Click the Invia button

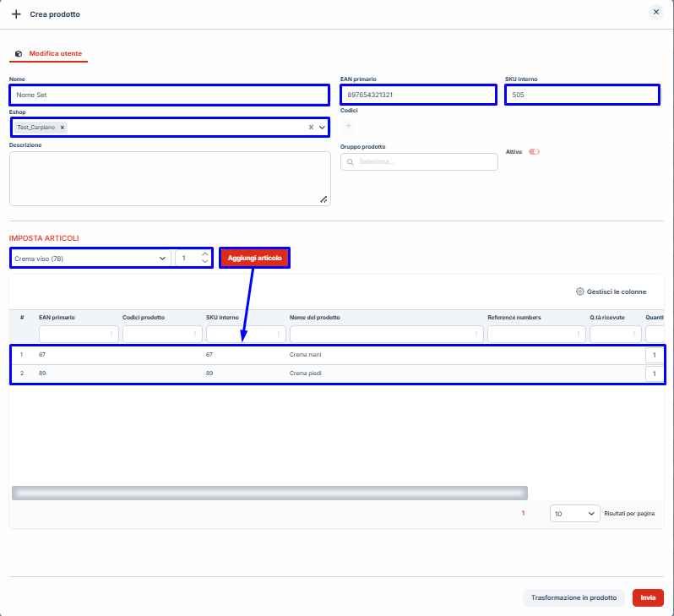647,597
